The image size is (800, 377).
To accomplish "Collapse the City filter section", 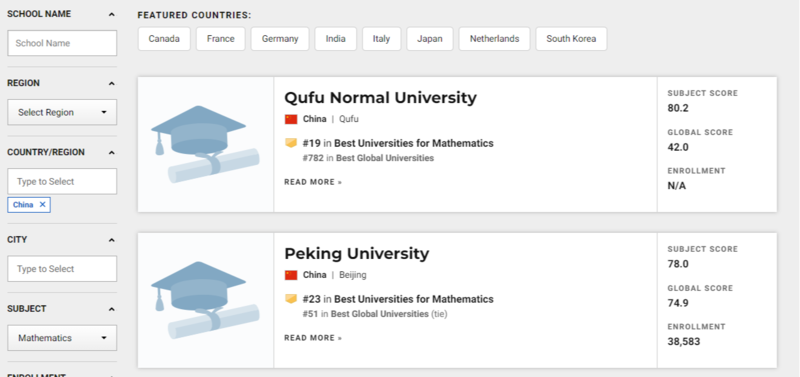I will coord(112,240).
